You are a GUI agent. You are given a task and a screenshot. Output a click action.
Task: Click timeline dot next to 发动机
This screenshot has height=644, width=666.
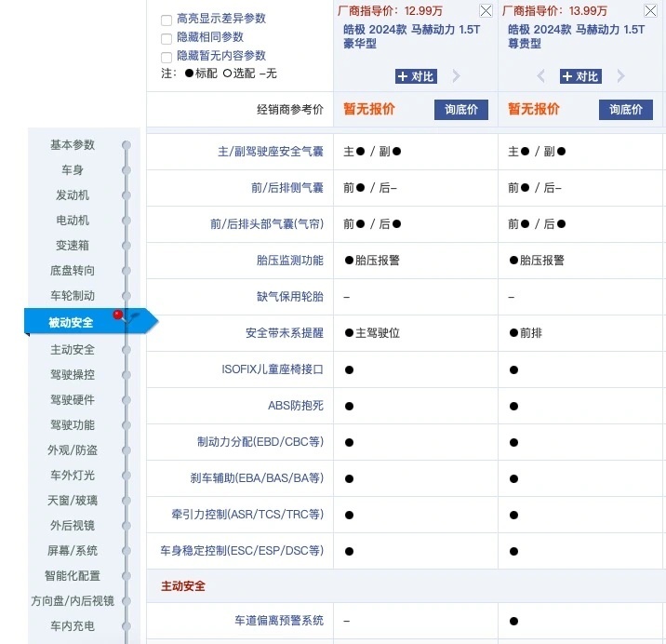tap(127, 195)
